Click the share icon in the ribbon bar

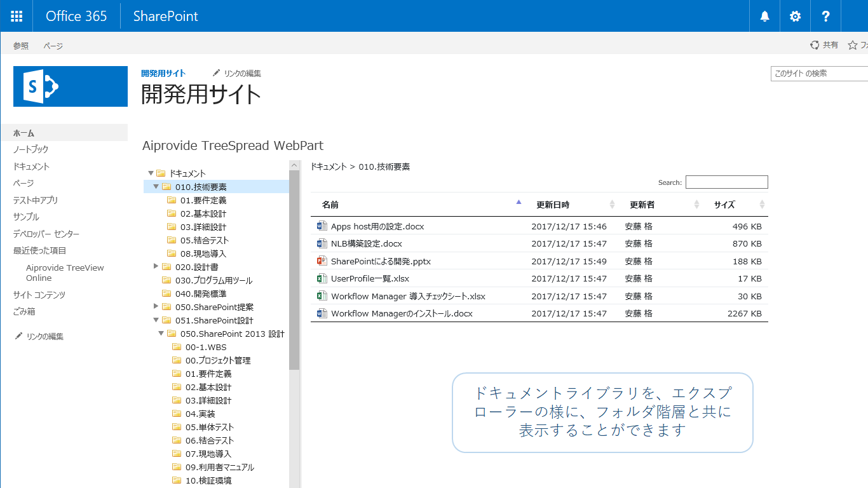click(815, 45)
